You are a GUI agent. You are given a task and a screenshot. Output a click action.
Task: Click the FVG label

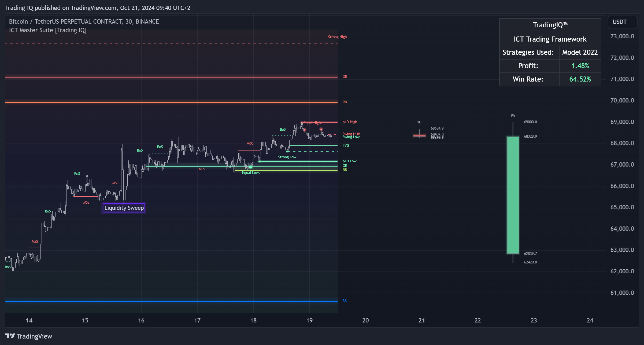pyautogui.click(x=346, y=145)
